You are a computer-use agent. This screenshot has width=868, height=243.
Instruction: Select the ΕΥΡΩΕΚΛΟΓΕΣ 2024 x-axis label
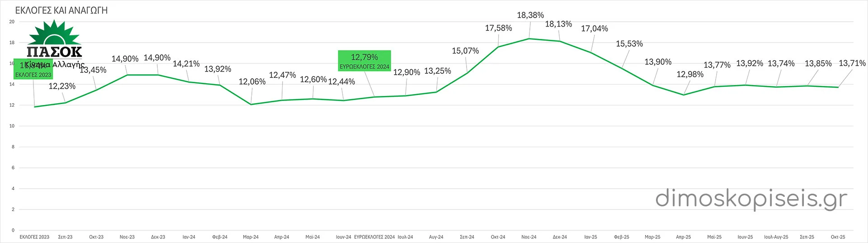coord(374,237)
